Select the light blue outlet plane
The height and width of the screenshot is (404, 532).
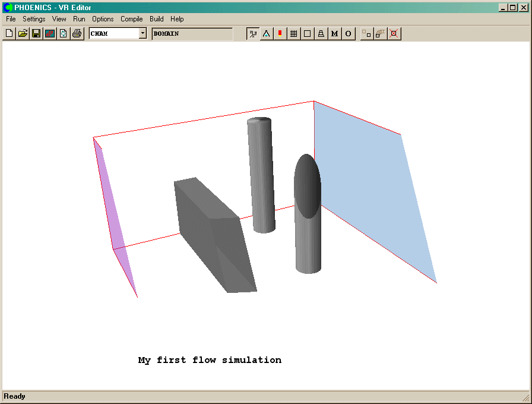click(x=368, y=190)
